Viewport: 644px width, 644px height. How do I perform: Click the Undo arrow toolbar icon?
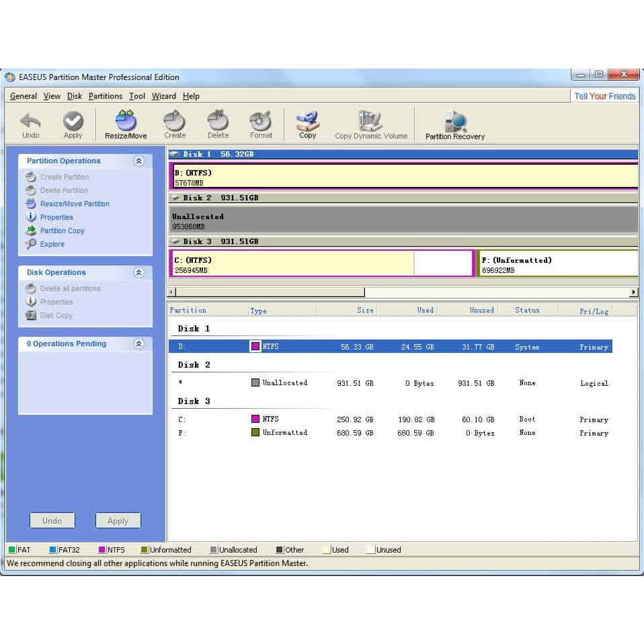pos(30,124)
